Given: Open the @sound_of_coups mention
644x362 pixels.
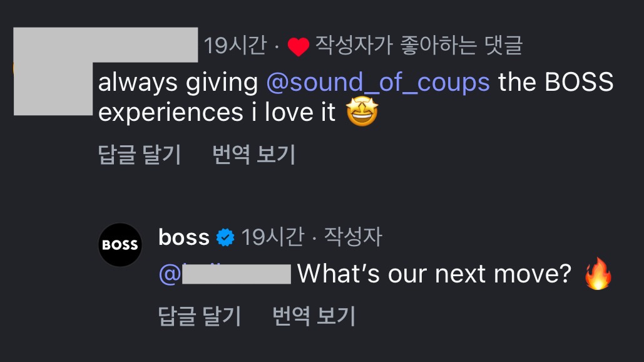Looking at the screenshot, I should [x=379, y=83].
